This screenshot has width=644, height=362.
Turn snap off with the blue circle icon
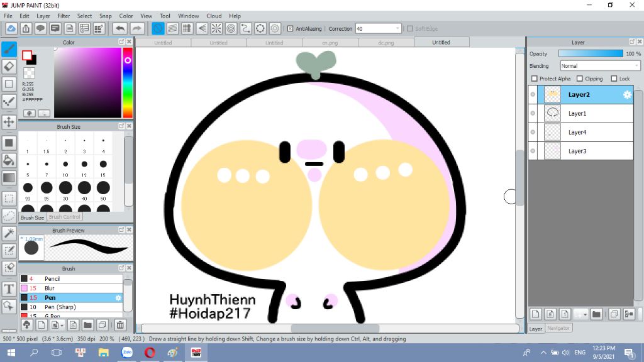coord(158,29)
